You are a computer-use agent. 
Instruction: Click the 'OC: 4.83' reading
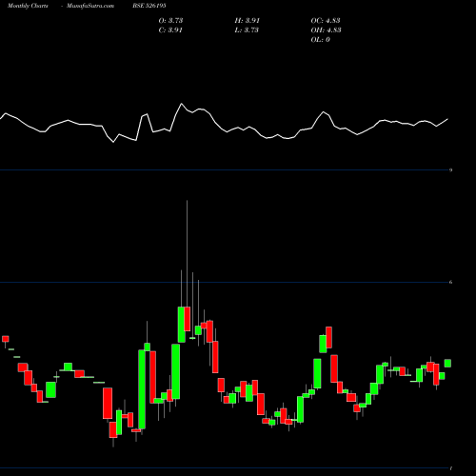point(326,20)
